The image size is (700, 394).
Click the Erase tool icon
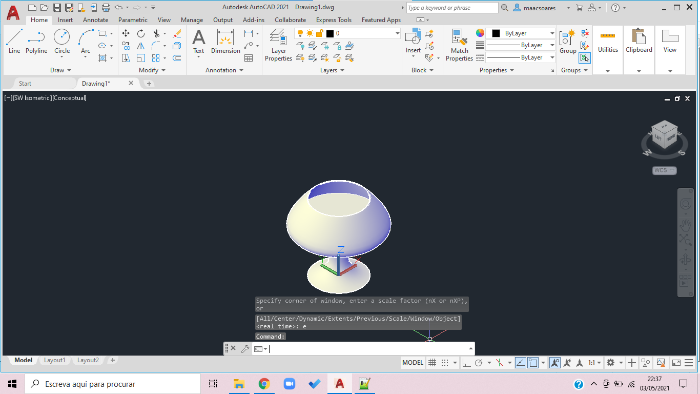tap(177, 33)
